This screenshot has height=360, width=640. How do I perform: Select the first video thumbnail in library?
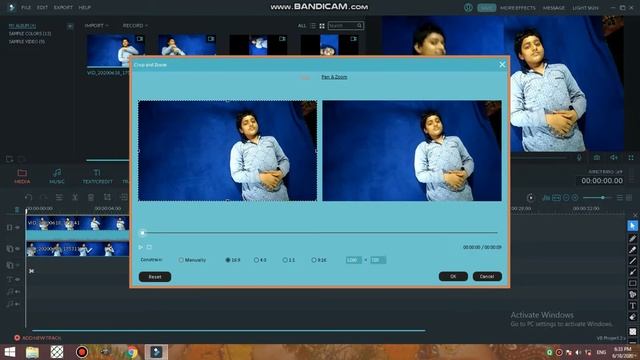coord(116,51)
